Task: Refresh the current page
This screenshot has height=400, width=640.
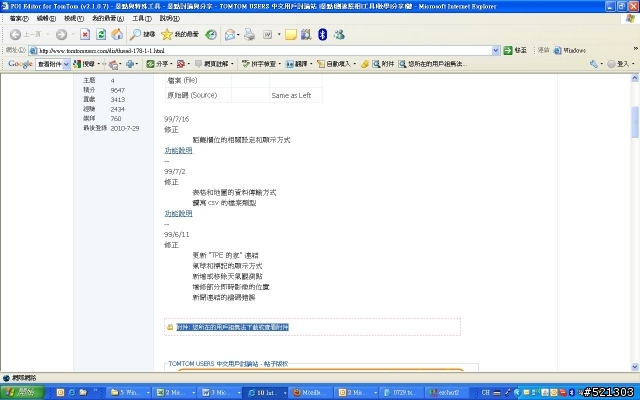Action: pyautogui.click(x=101, y=35)
